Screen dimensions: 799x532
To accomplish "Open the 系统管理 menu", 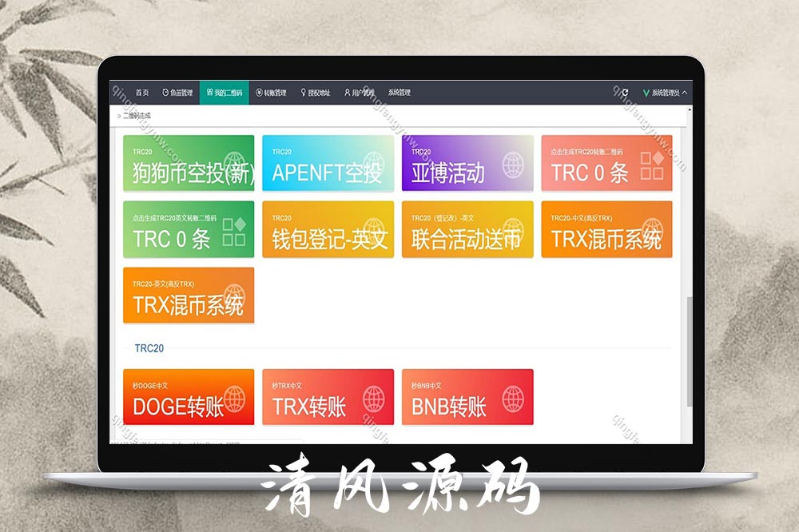I will coord(399,93).
